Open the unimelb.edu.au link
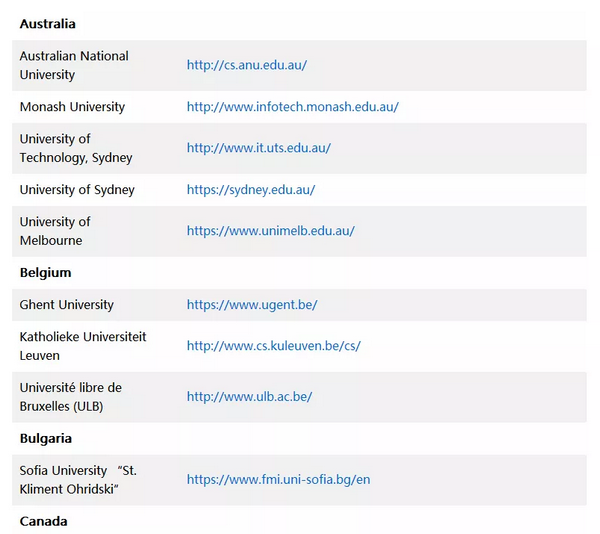Image resolution: width=600 pixels, height=534 pixels. [271, 231]
